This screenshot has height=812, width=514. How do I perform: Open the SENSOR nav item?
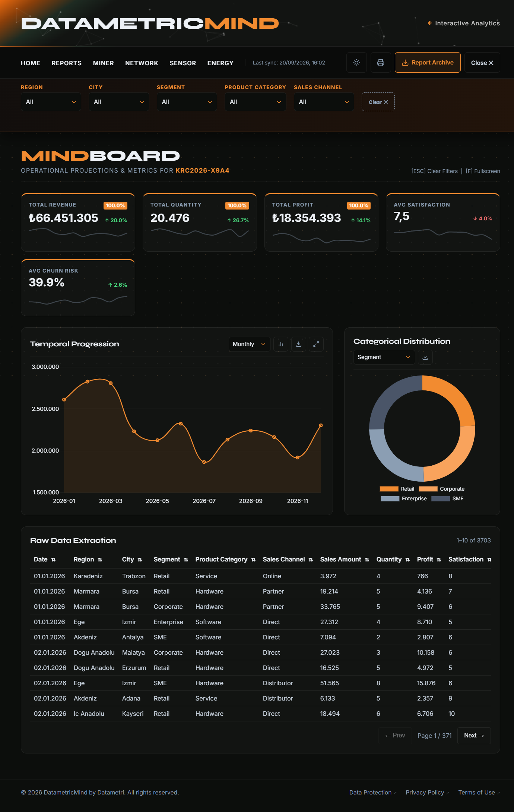pyautogui.click(x=183, y=63)
